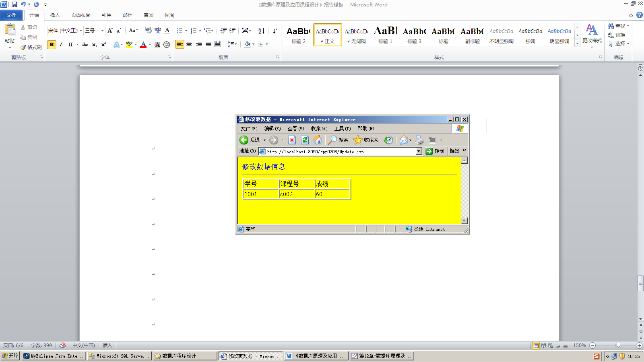
Task: Align text right
Action: tap(199, 44)
